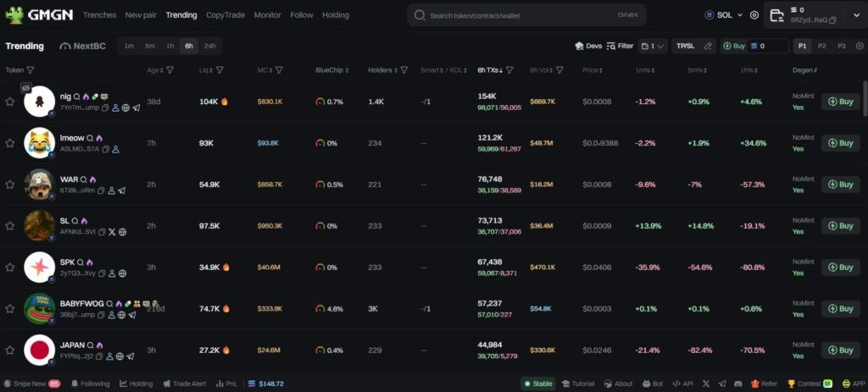Open the Token column filter
This screenshot has height=392, width=868.
(31, 70)
